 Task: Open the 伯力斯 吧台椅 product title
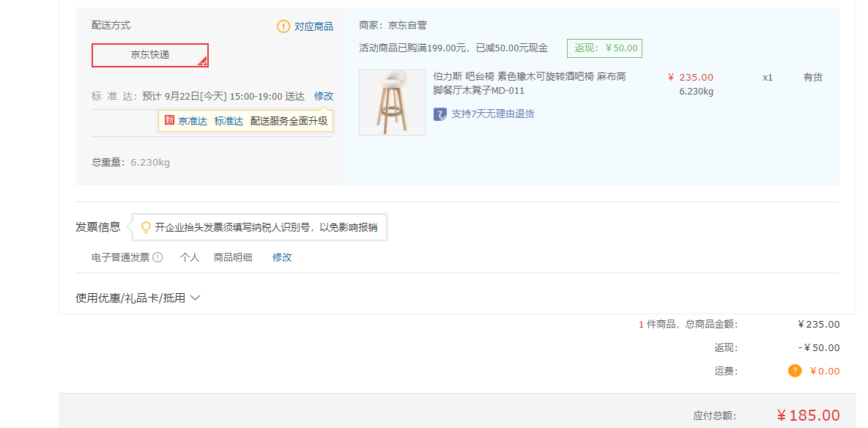tap(530, 83)
